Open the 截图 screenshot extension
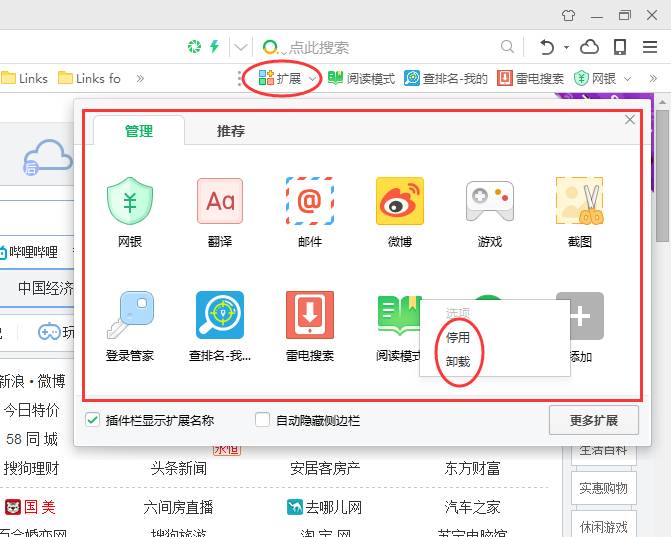This screenshot has height=537, width=671. tap(580, 201)
